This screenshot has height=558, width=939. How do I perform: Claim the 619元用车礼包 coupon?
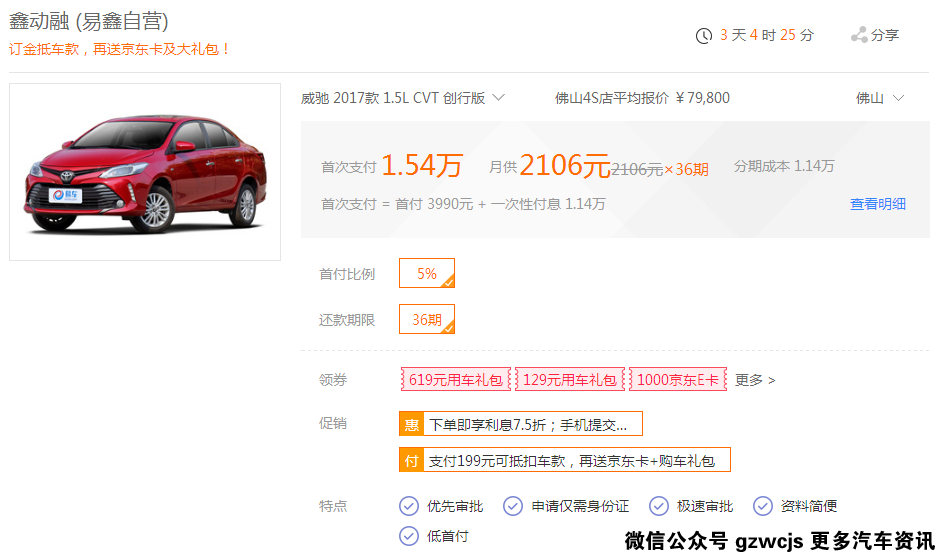pyautogui.click(x=456, y=380)
